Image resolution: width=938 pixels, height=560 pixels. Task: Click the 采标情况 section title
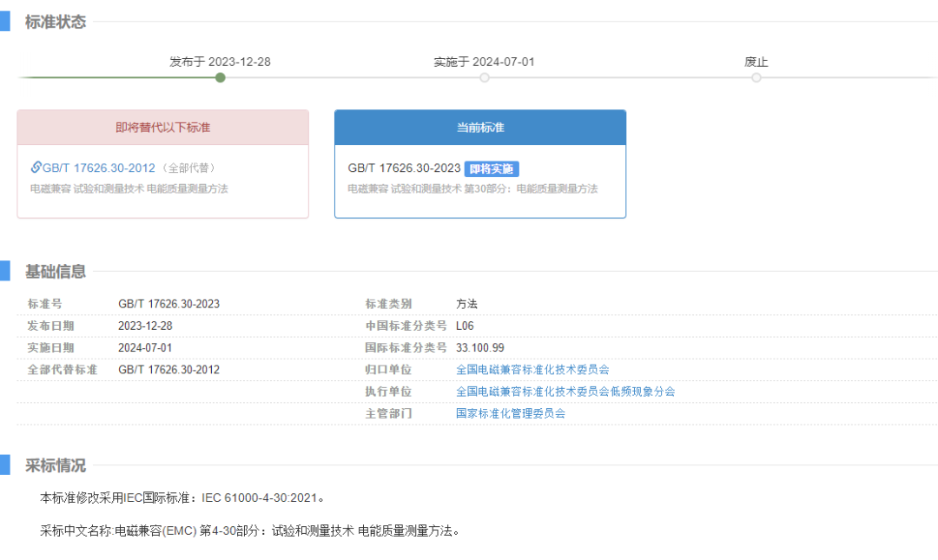tap(56, 465)
